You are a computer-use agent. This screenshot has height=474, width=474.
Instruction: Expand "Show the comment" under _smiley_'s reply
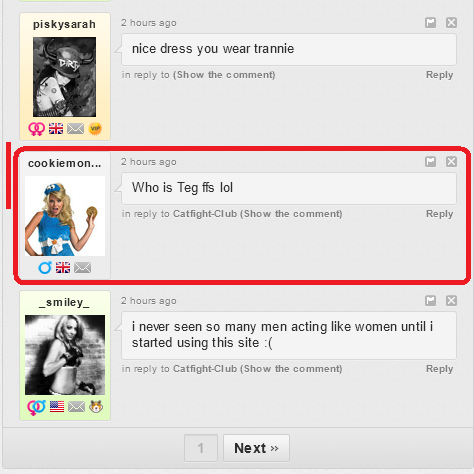(x=291, y=369)
